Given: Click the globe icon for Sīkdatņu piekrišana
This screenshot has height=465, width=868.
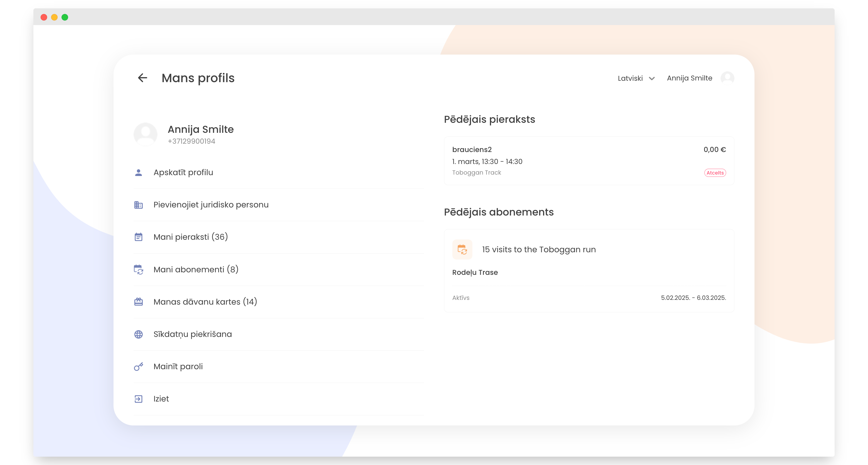Looking at the screenshot, I should tap(139, 334).
